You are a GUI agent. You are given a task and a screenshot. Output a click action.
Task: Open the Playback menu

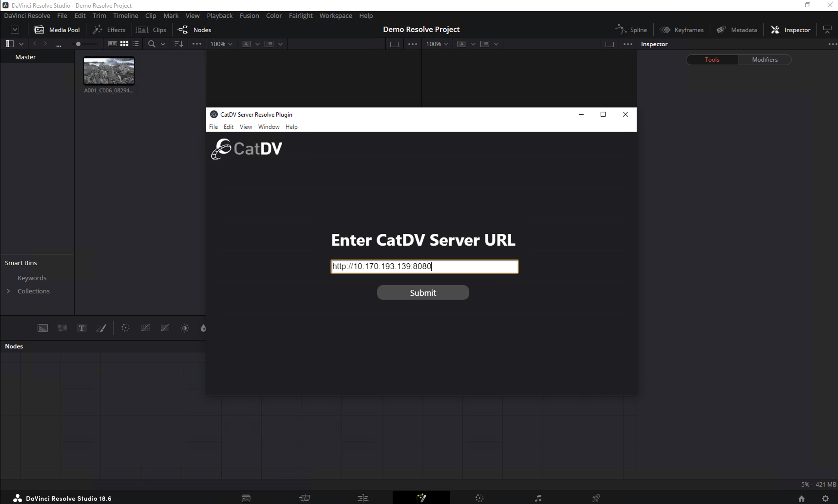point(219,16)
